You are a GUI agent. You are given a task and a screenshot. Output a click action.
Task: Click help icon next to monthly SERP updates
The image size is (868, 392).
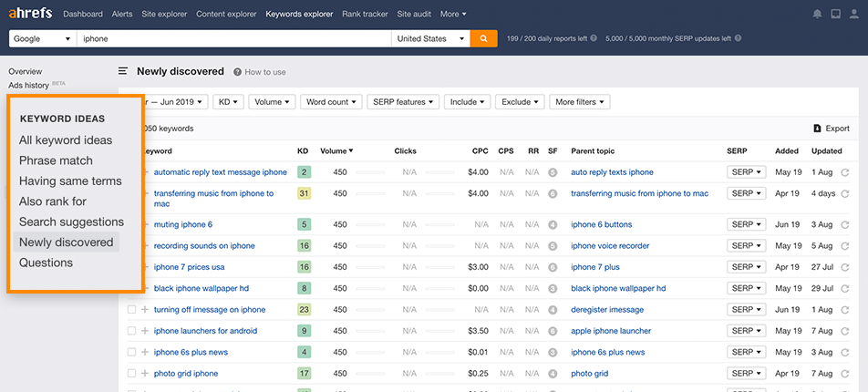[738, 39]
